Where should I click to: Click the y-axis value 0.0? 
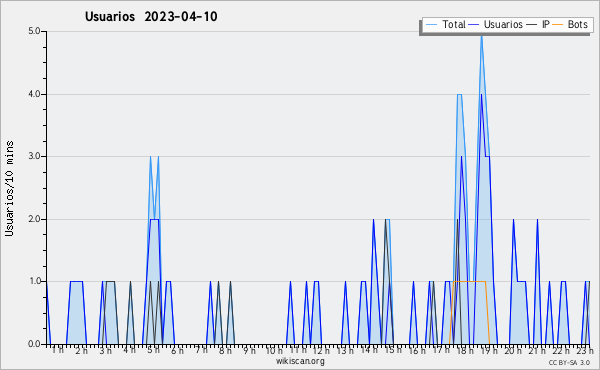[x=34, y=344]
